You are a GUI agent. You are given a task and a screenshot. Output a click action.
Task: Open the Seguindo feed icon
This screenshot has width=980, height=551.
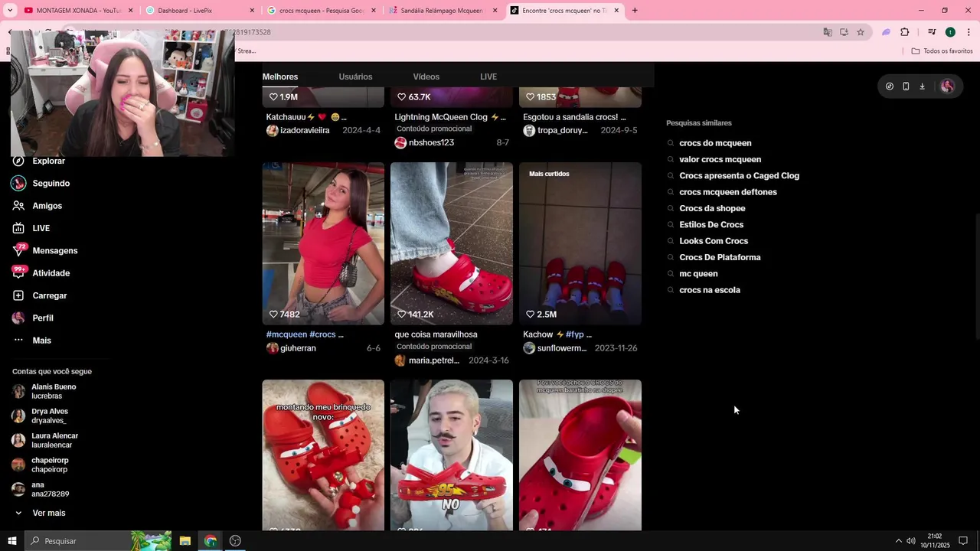click(18, 184)
